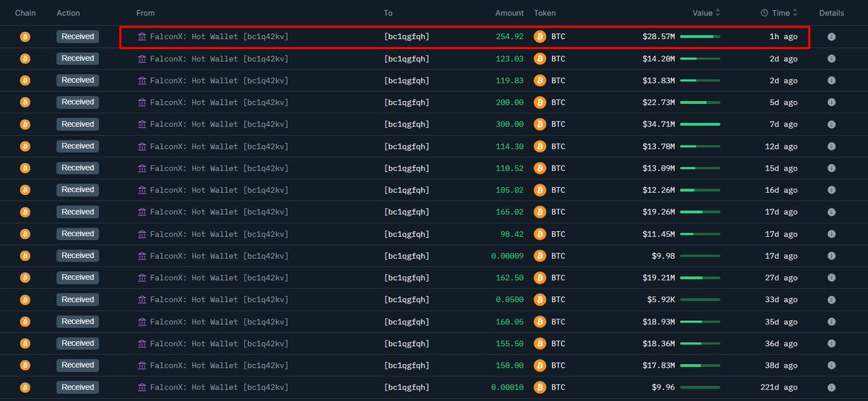The height and width of the screenshot is (401, 868).
Task: Click BTC token icon in 200.00 row
Action: point(540,103)
